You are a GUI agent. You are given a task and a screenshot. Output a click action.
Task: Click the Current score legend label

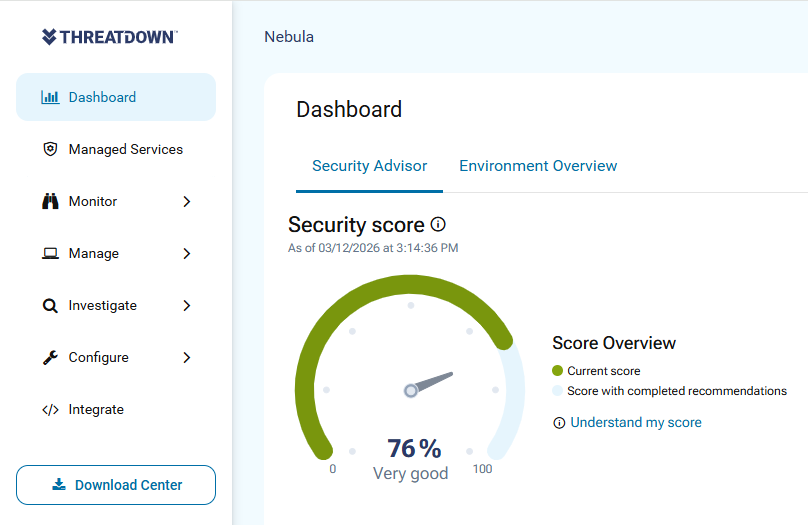pyautogui.click(x=603, y=371)
